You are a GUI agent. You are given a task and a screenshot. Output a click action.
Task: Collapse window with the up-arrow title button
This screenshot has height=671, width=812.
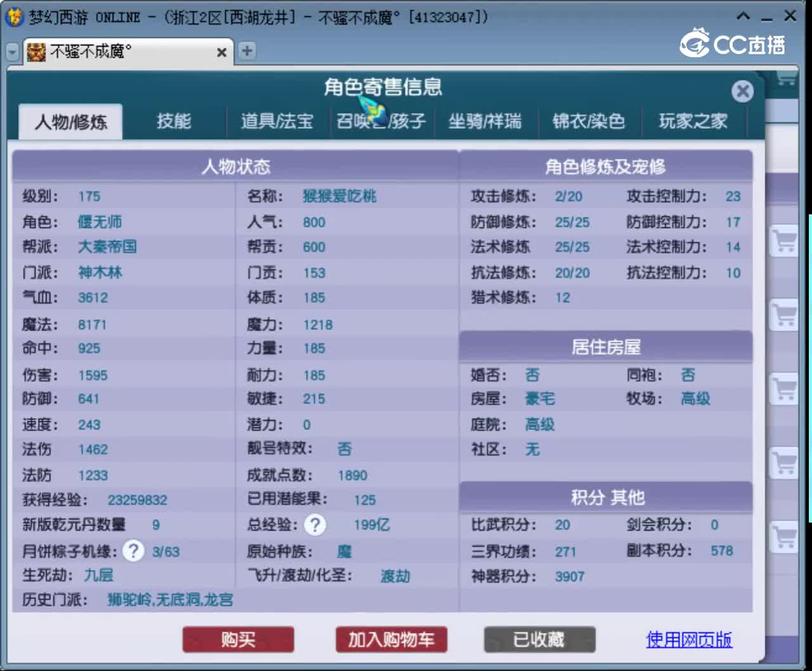[x=743, y=16]
